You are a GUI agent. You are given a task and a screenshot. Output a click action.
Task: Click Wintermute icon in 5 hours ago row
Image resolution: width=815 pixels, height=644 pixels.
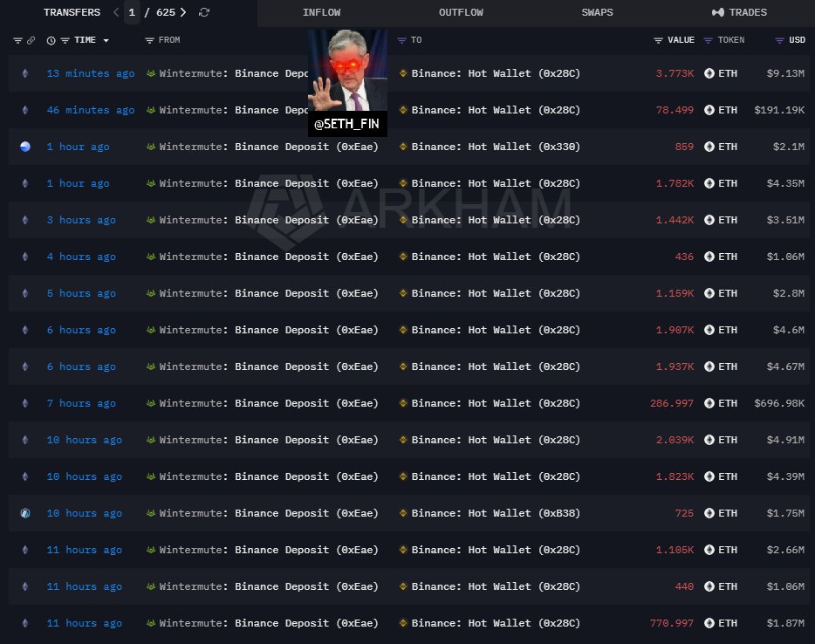(x=151, y=293)
